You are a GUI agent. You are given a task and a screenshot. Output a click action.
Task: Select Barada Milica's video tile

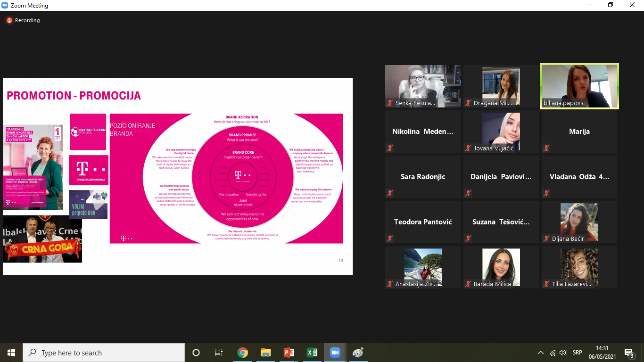(501, 267)
